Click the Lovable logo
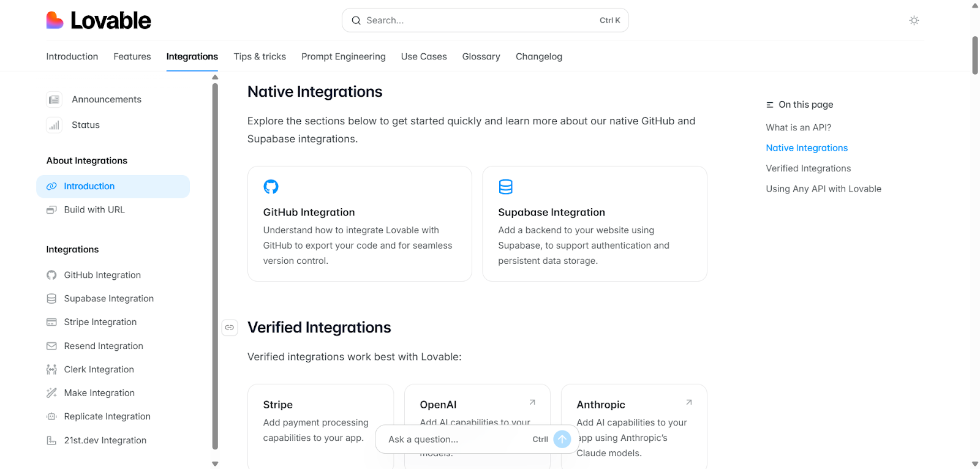The height and width of the screenshot is (469, 980). tap(99, 20)
